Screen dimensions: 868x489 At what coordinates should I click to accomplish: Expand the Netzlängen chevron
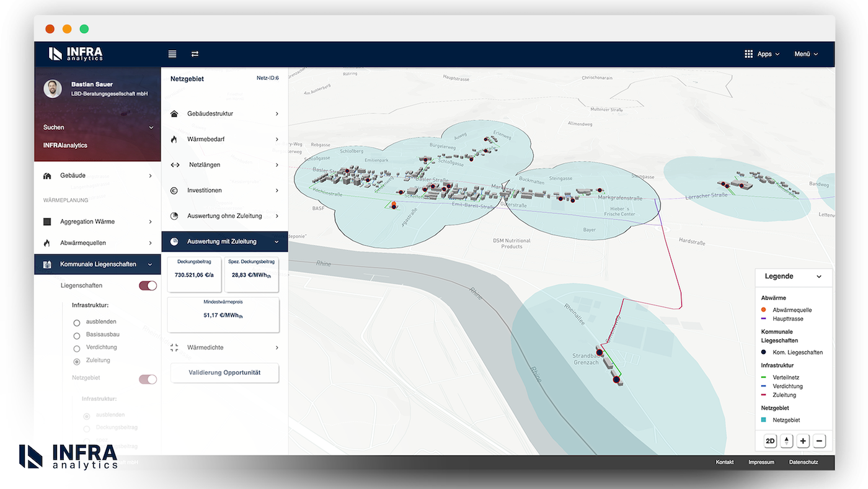[x=277, y=165]
